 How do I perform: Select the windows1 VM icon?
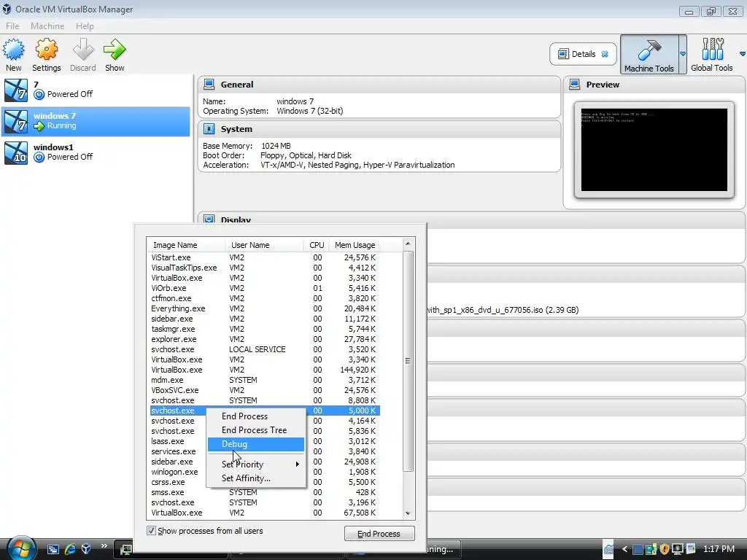16,153
